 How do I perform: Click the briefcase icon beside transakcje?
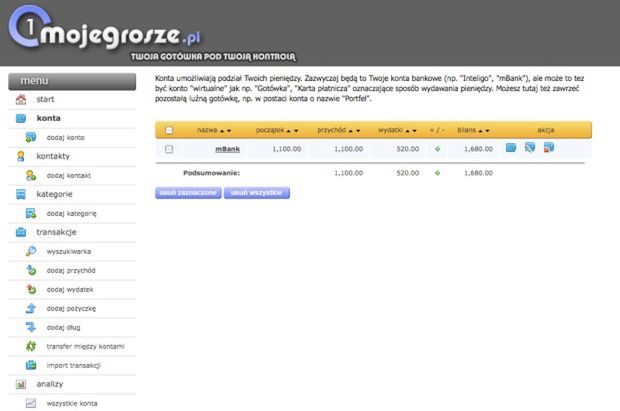[x=21, y=232]
